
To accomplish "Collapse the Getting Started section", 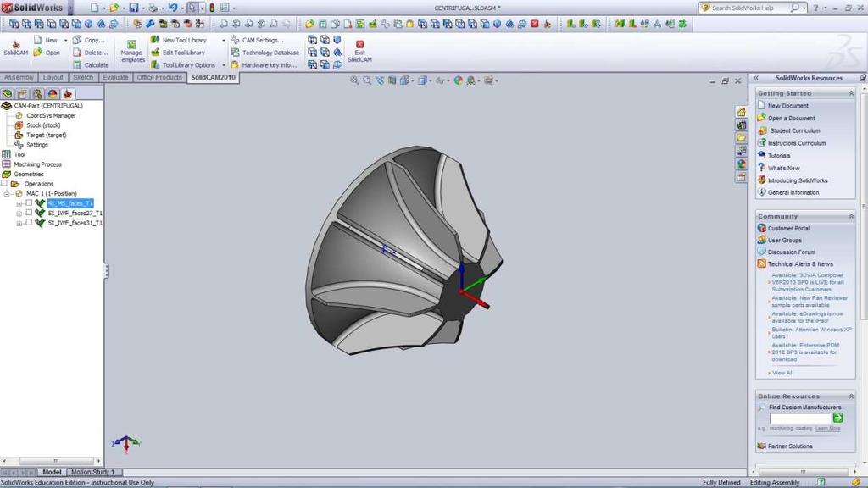I will 851,93.
